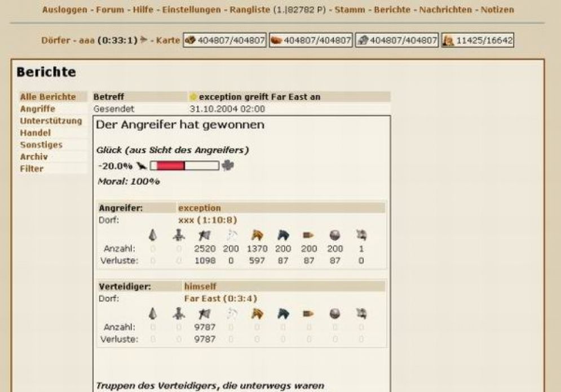Open the Dörfer village overview

[x=55, y=41]
